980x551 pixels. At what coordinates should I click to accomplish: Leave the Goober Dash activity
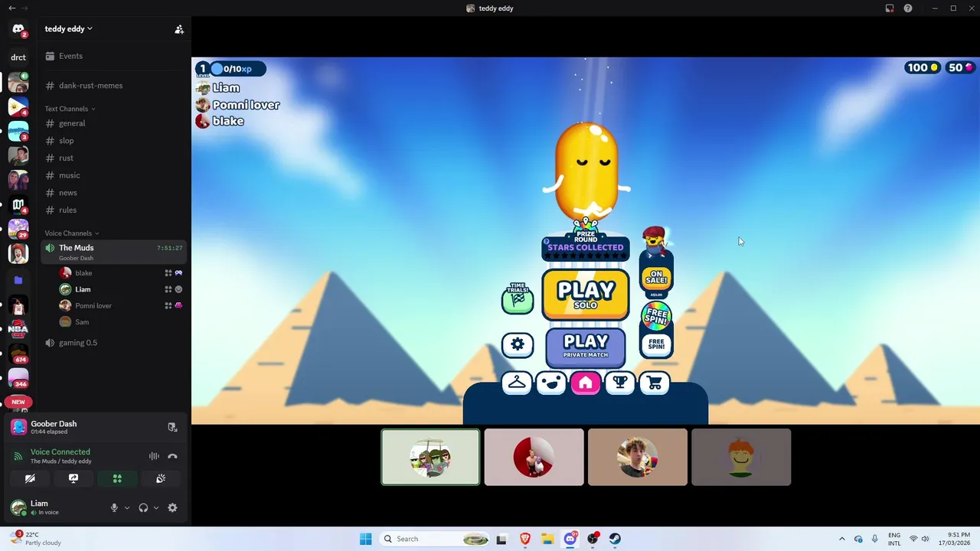point(172,427)
